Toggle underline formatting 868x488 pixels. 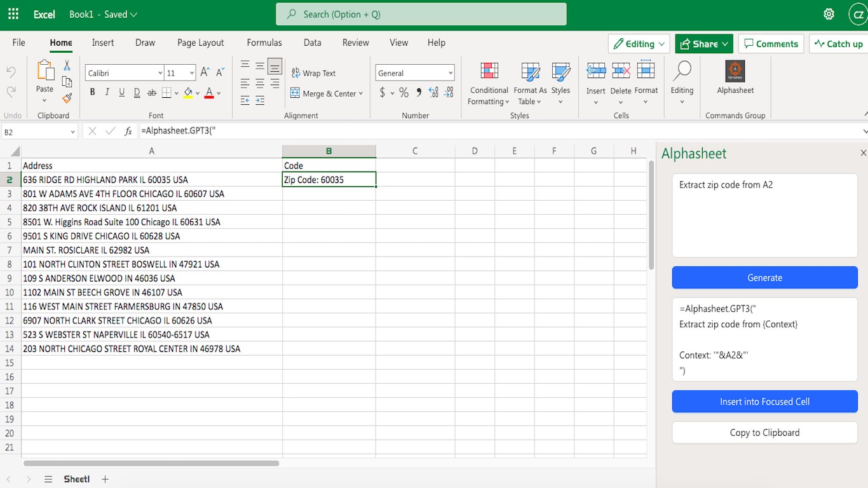pyautogui.click(x=122, y=93)
